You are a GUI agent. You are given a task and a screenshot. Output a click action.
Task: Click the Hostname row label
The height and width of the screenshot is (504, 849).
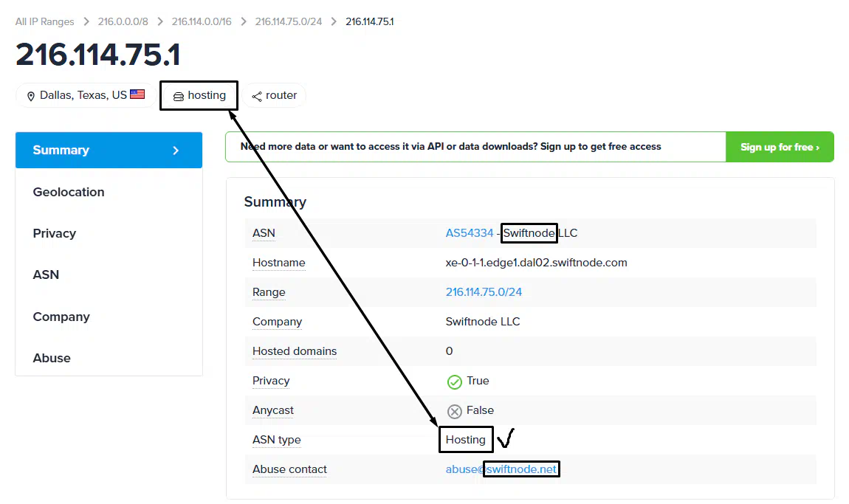(x=279, y=263)
